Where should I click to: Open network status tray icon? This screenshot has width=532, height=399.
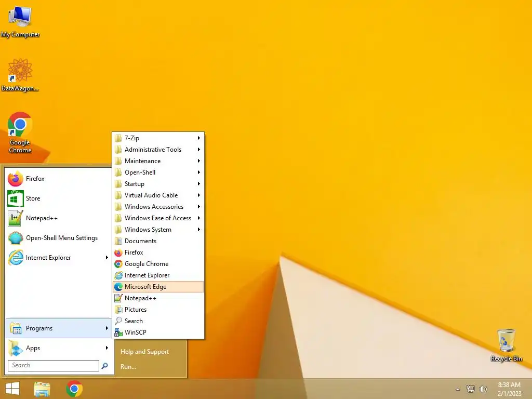[471, 389]
